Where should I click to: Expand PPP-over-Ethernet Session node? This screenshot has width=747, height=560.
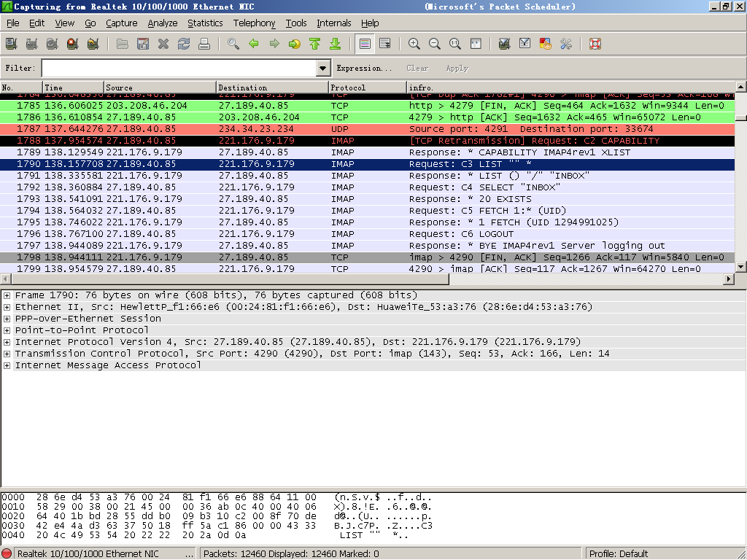7,319
